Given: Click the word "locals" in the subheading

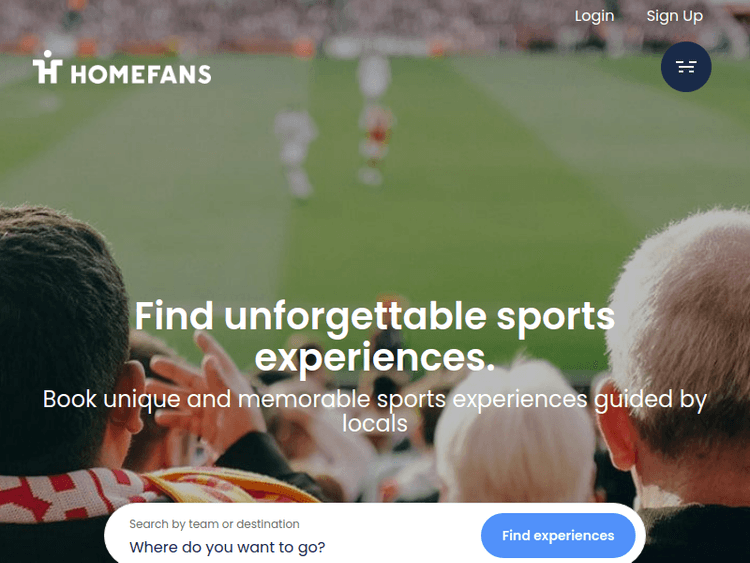Looking at the screenshot, I should [375, 423].
